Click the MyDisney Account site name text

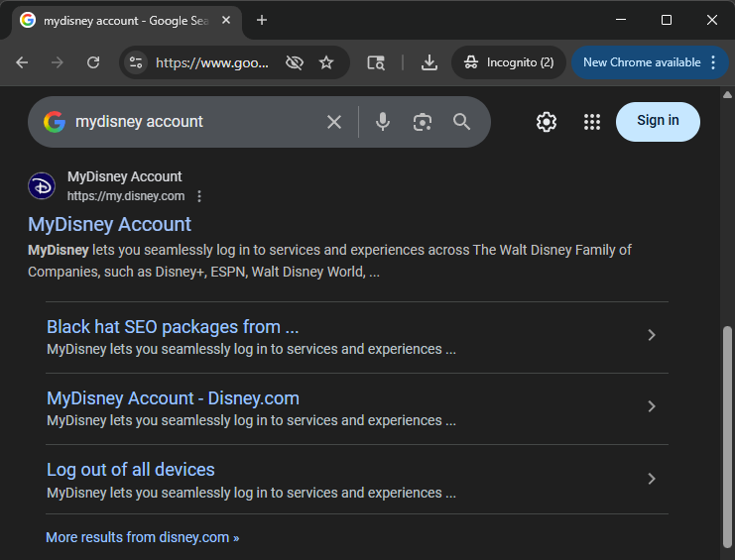pos(124,176)
